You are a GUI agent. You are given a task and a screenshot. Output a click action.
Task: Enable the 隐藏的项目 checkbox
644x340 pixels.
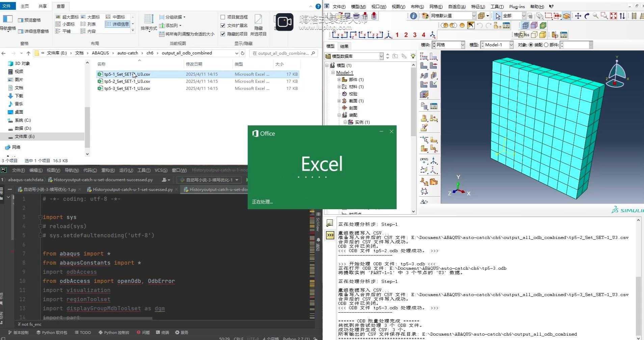pyautogui.click(x=223, y=34)
